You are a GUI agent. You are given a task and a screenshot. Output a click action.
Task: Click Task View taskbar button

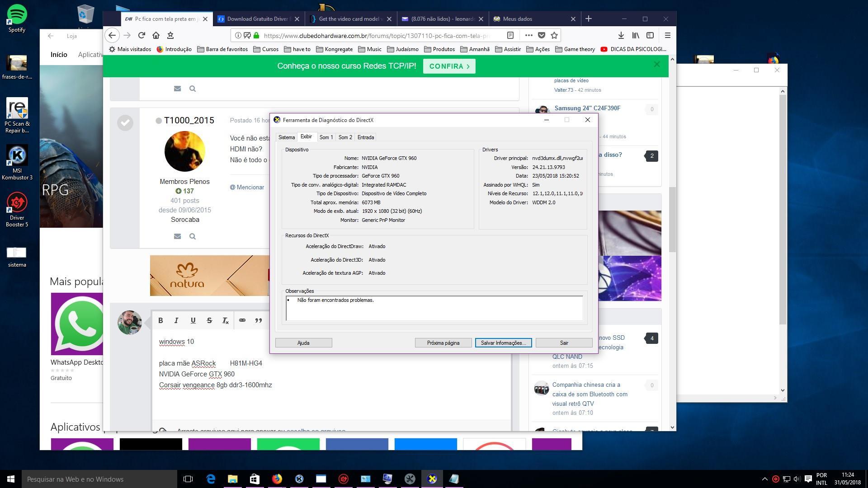[188, 479]
